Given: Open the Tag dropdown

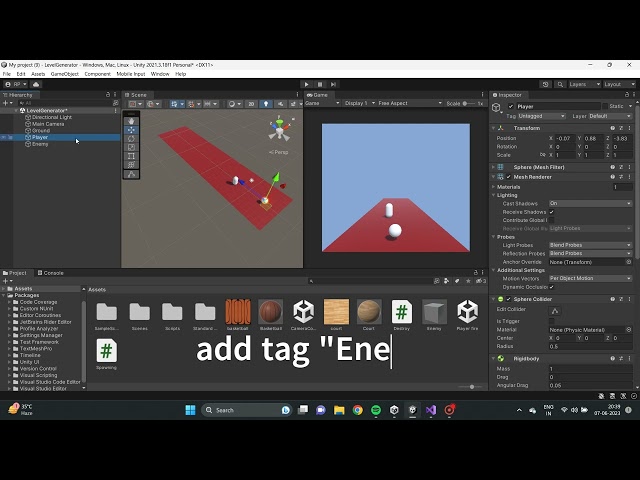Looking at the screenshot, I should coord(541,116).
